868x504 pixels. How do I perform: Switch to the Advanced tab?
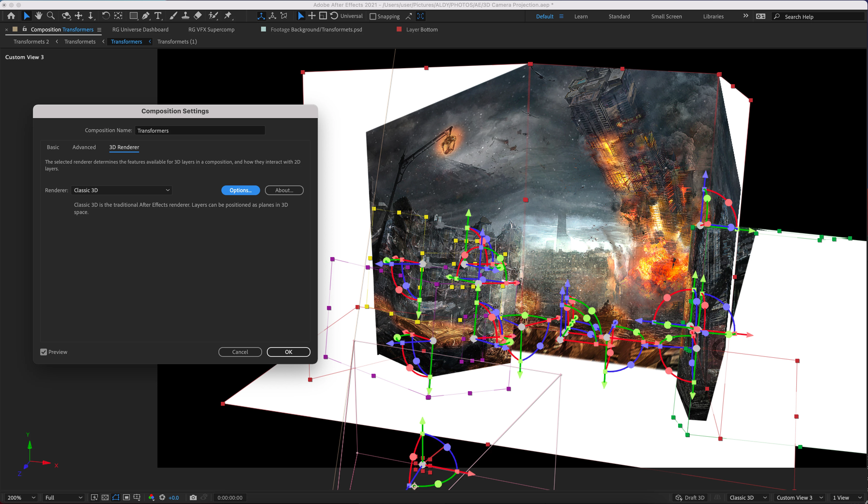[84, 147]
